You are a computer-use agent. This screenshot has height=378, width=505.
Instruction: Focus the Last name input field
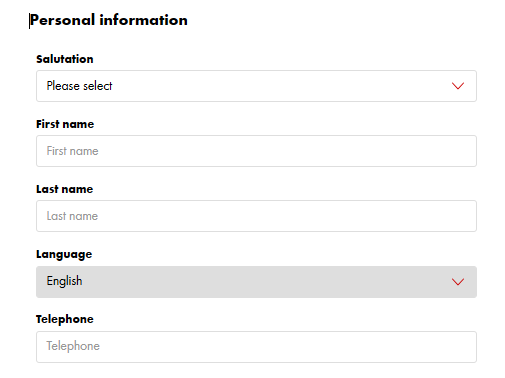click(256, 216)
